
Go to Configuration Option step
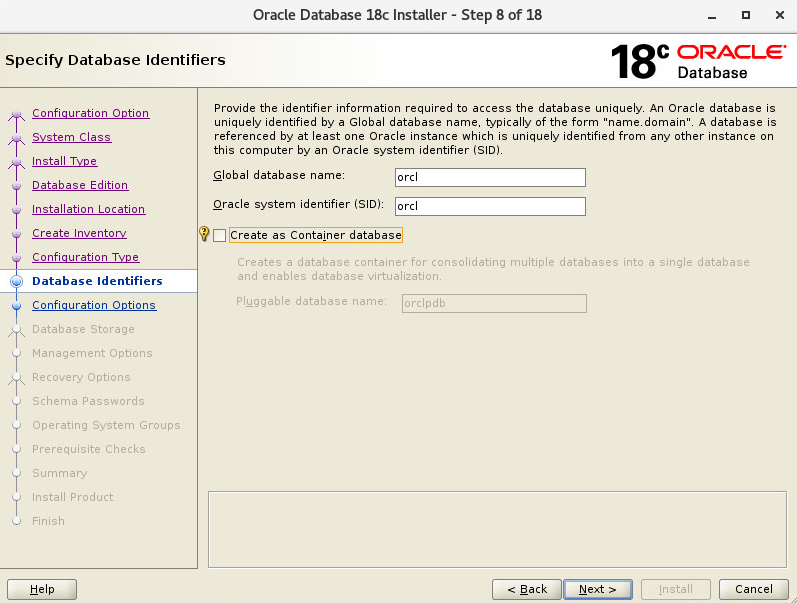(x=90, y=113)
